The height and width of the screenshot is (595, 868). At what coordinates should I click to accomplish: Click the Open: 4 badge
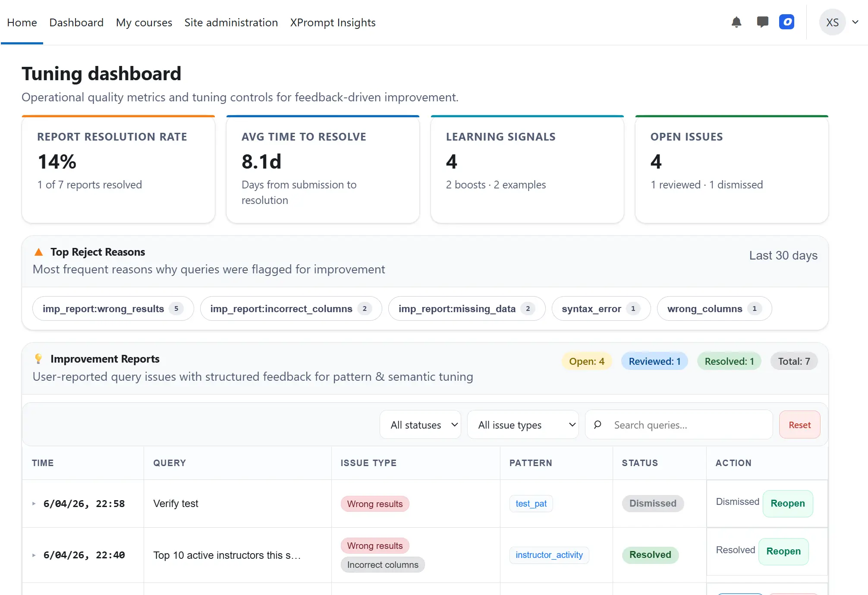tap(587, 361)
